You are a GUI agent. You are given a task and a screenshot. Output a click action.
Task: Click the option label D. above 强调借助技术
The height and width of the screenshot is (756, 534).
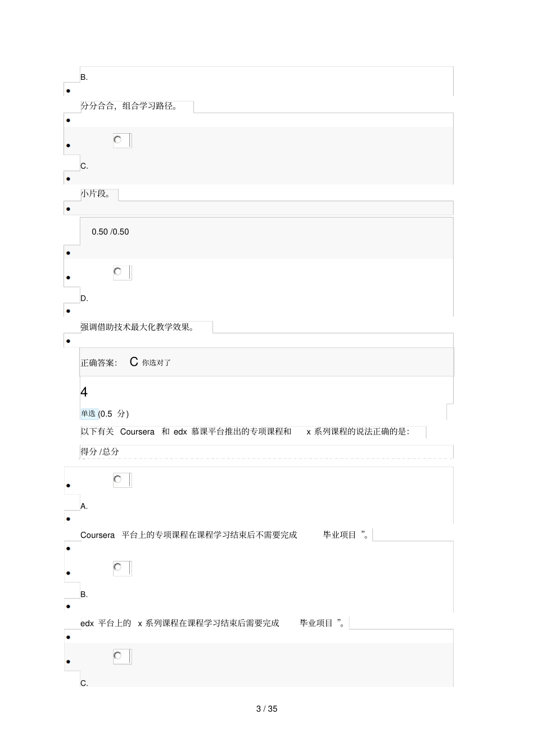coord(84,298)
